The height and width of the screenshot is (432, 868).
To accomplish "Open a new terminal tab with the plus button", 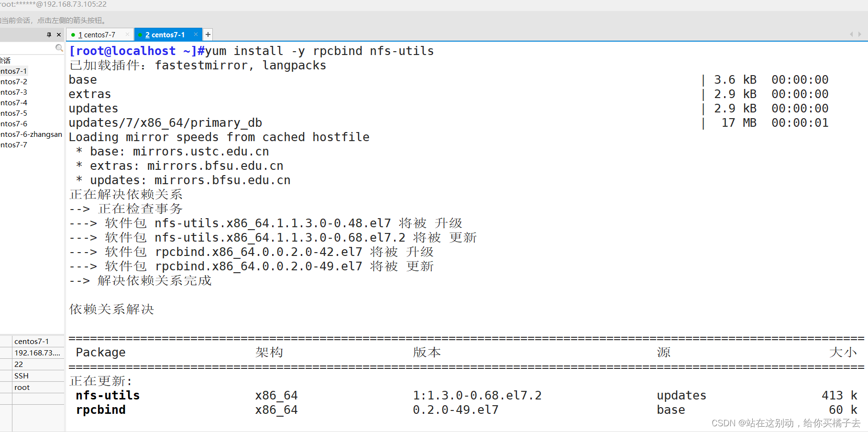I will 208,34.
